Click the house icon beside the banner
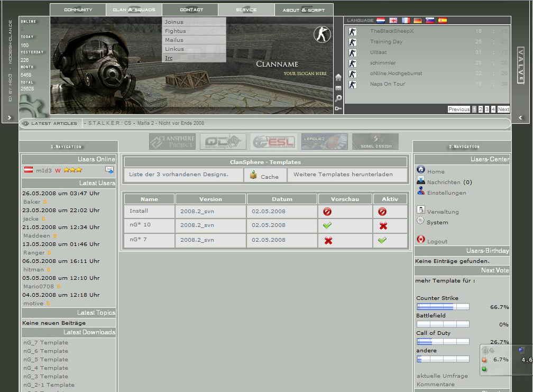The image size is (533, 392). pos(338,77)
